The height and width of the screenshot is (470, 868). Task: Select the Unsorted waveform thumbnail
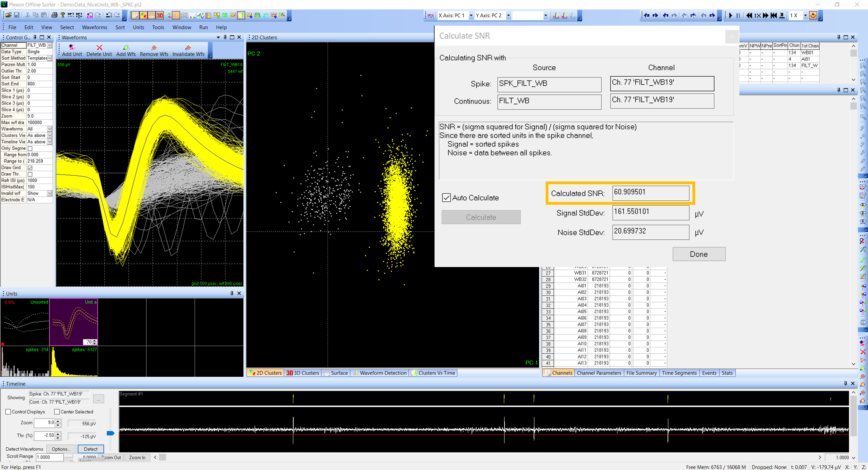pyautogui.click(x=25, y=322)
